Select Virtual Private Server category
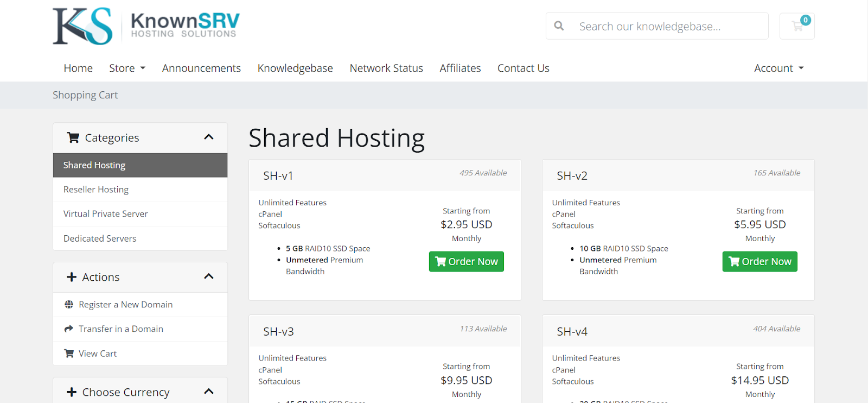 140,214
